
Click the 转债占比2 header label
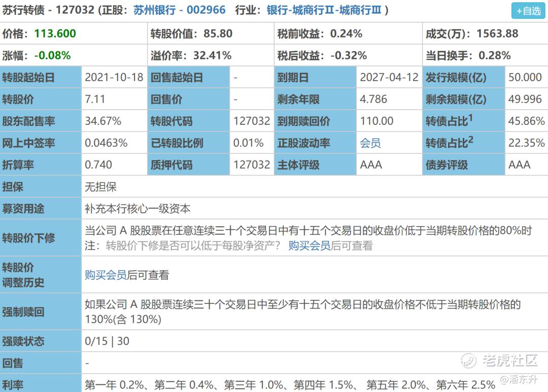tap(449, 142)
